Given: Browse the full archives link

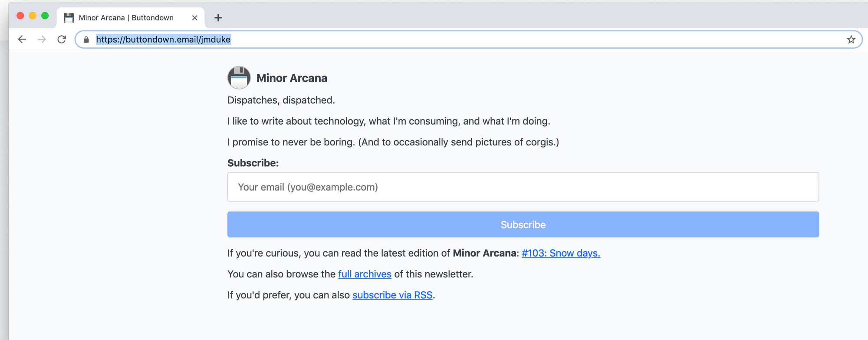Looking at the screenshot, I should [365, 274].
